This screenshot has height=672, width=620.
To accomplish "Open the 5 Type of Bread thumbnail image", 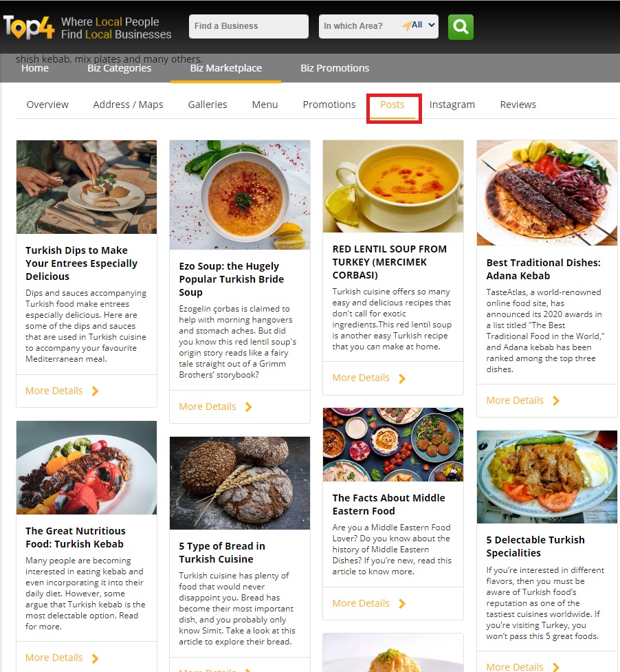I will (x=240, y=483).
